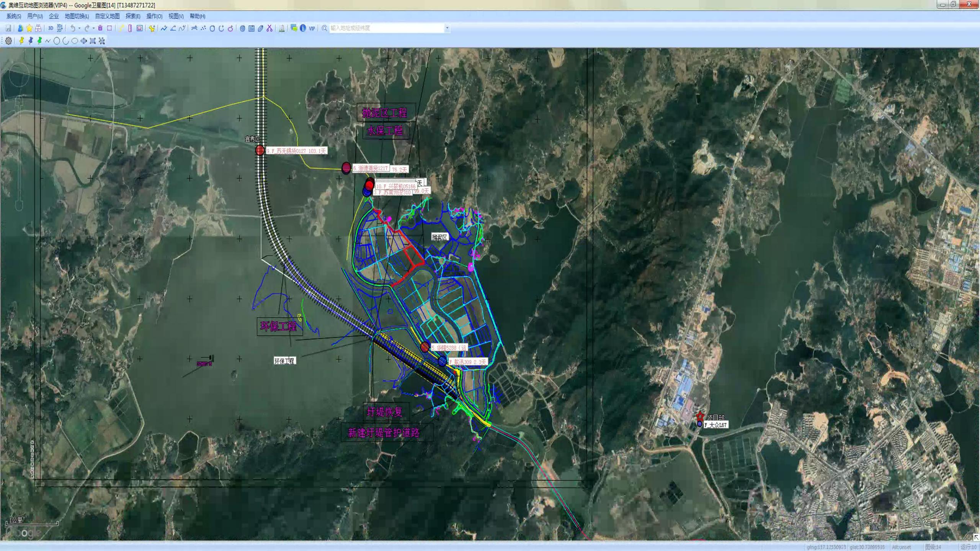Click the VIP toolbar icon
This screenshot has height=551, width=980.
[312, 28]
